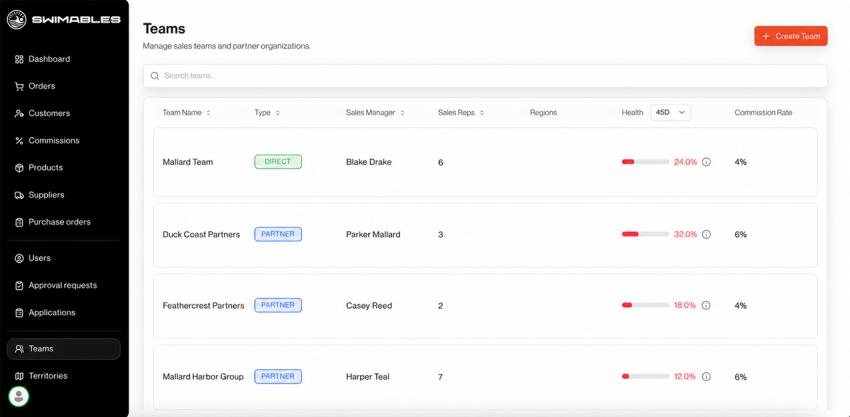Screen dimensions: 850x417
Task: Sort by Team Name column arrows
Action: (209, 113)
